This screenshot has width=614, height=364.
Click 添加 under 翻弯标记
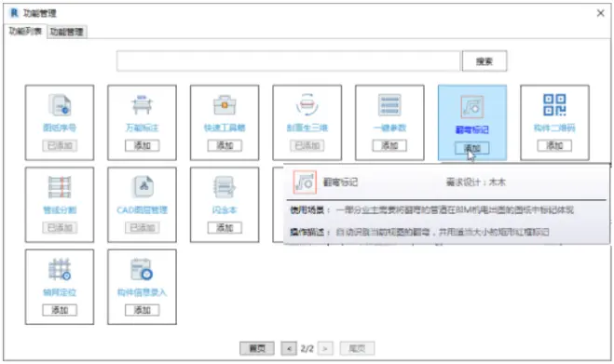point(471,148)
